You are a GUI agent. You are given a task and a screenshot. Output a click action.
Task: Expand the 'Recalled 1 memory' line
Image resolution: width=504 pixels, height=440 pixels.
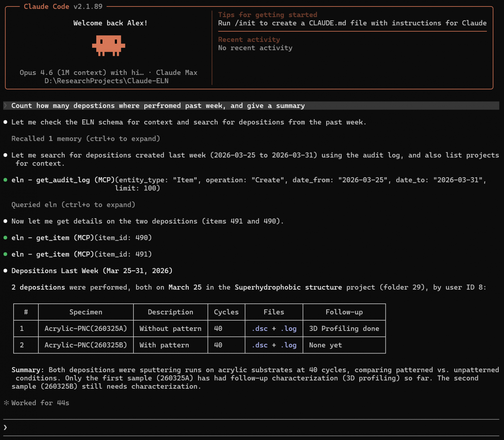point(86,138)
